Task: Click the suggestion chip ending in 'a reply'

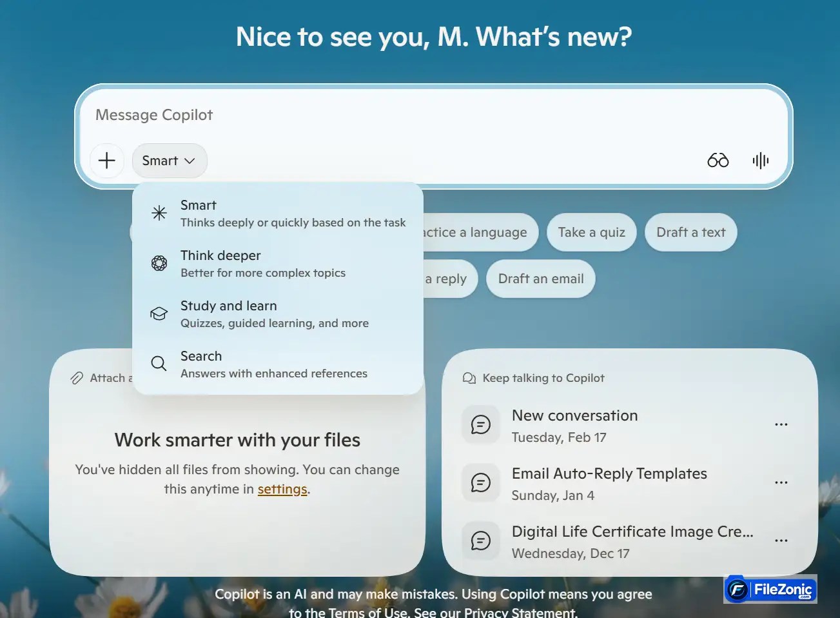Action: click(x=450, y=279)
